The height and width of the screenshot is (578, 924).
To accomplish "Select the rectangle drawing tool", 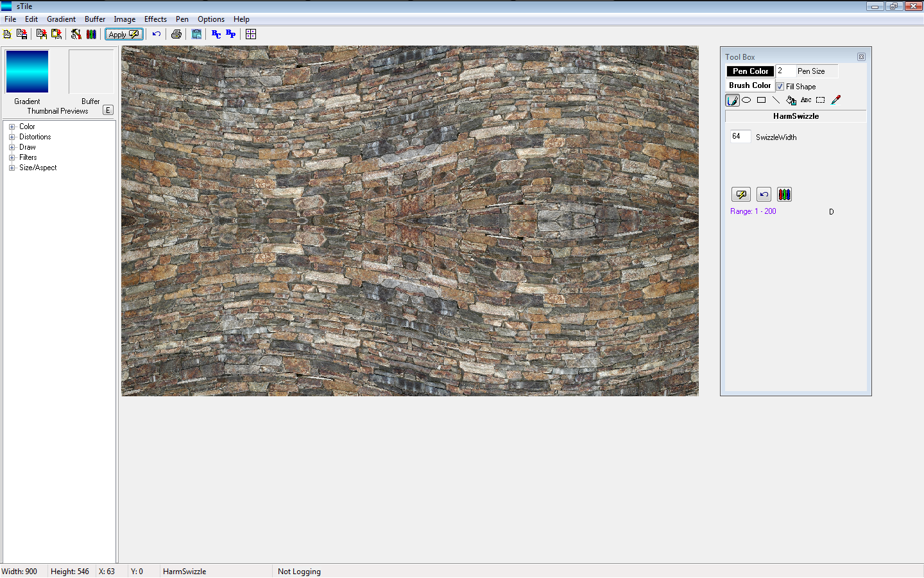I will (761, 100).
